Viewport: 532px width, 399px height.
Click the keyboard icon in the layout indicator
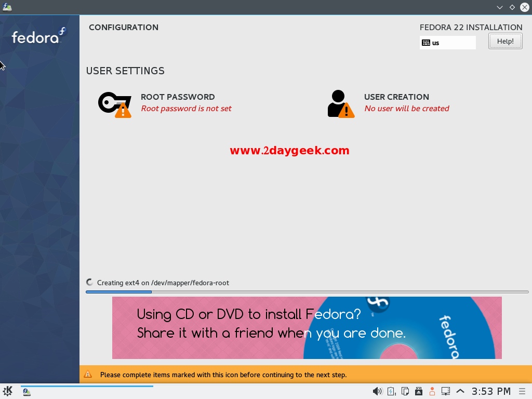click(427, 43)
